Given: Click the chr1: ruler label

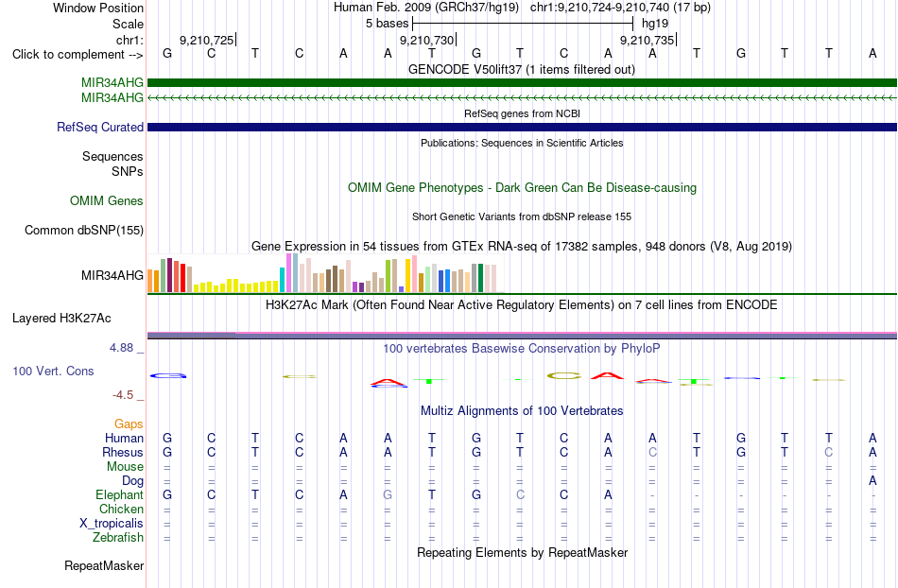Looking at the screenshot, I should tap(130, 40).
